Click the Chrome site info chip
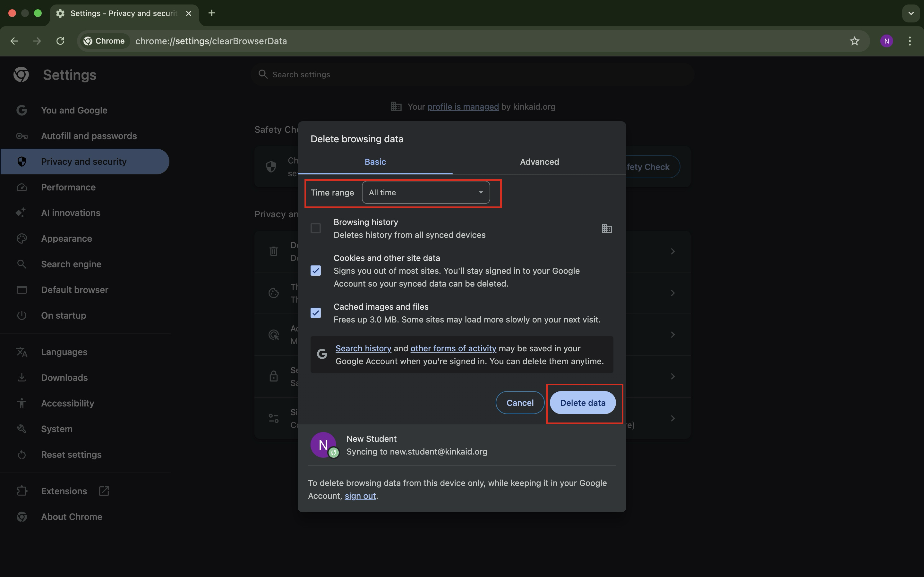Image resolution: width=924 pixels, height=577 pixels. 104,41
